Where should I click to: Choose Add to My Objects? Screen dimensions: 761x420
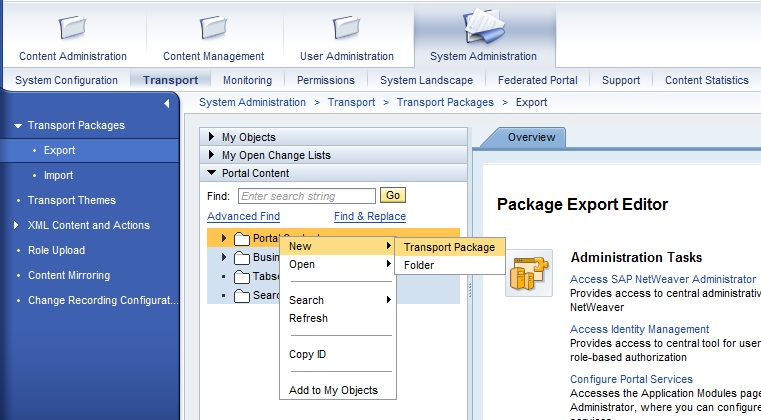point(333,390)
